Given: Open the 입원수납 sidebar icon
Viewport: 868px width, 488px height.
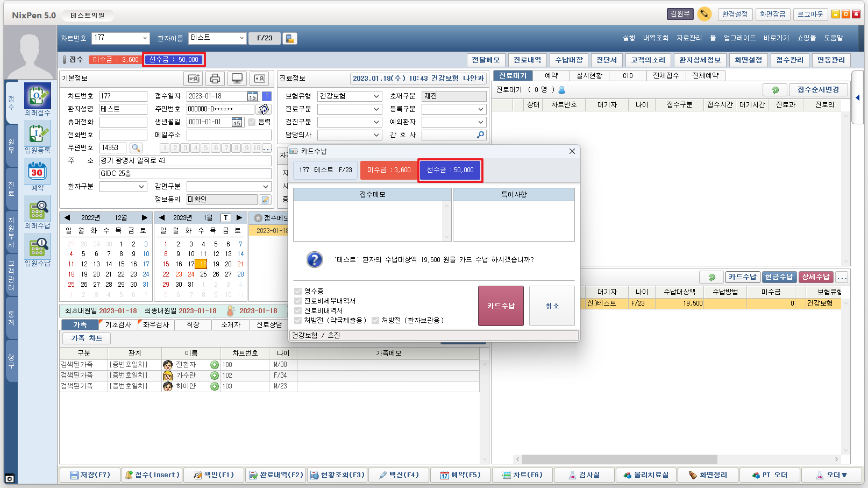Looking at the screenshot, I should pyautogui.click(x=37, y=247).
